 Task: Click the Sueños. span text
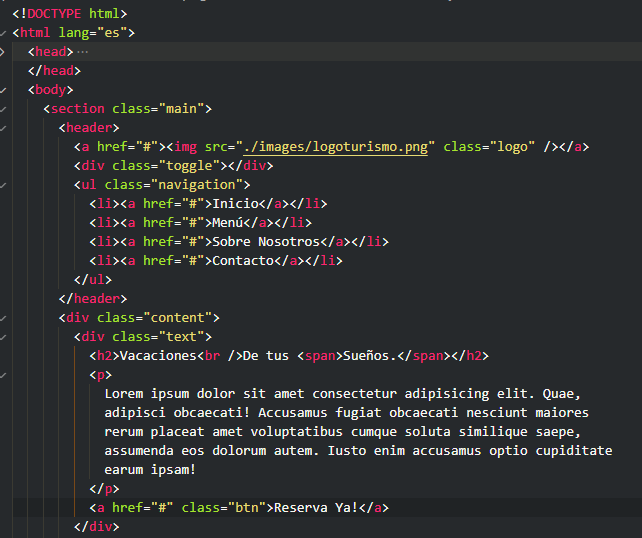pos(370,355)
